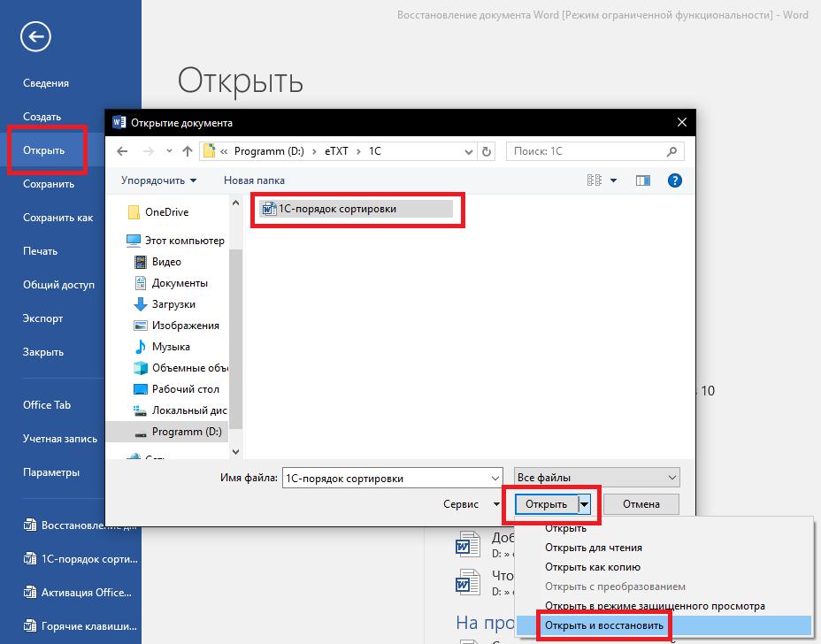Select the 1С-порядок сортировки file

[337, 209]
